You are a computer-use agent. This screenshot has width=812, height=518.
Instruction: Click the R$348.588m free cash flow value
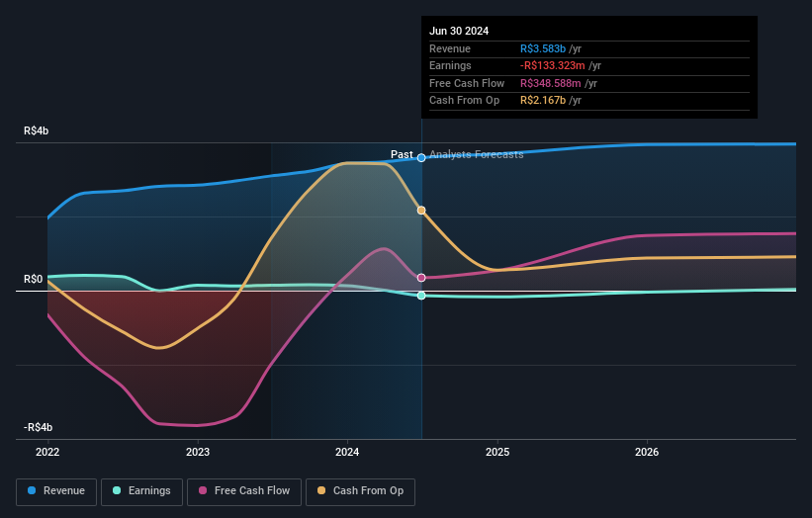click(x=551, y=83)
